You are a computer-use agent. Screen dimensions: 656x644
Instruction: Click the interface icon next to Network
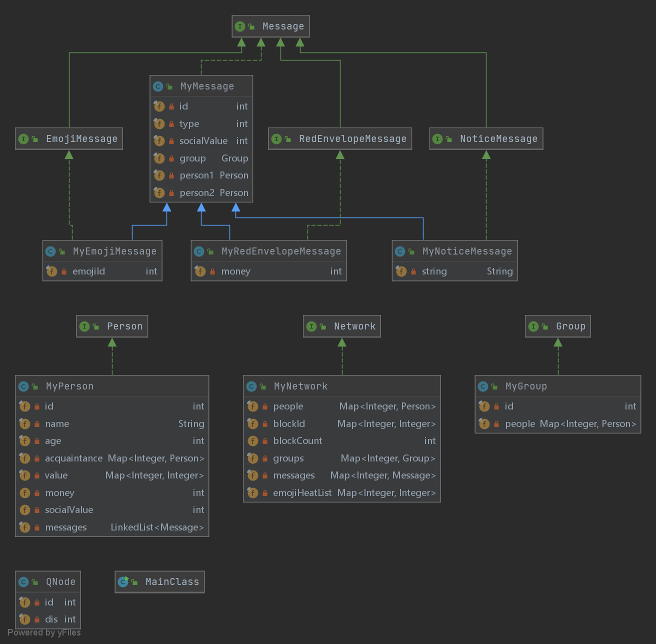click(311, 326)
